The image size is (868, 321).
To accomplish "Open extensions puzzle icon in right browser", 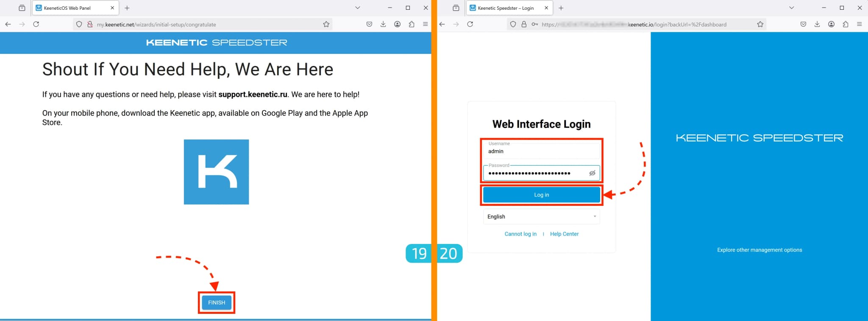I will 845,24.
